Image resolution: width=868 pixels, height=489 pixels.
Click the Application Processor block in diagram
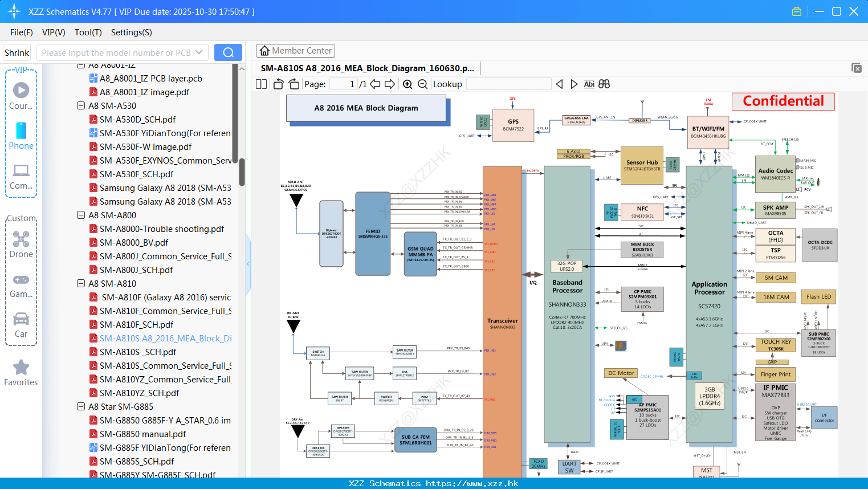tap(709, 304)
